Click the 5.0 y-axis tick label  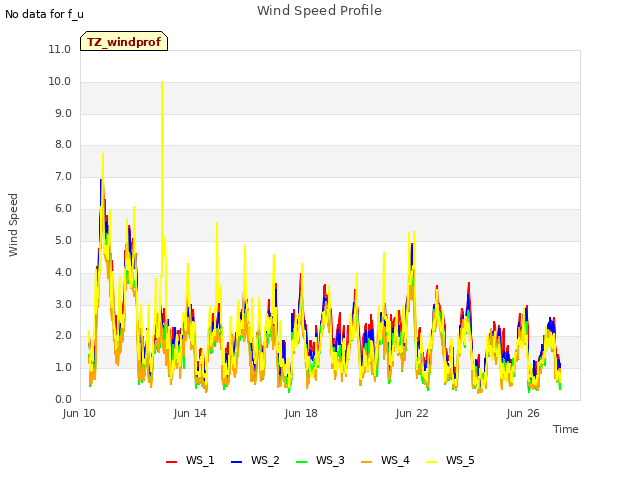(63, 240)
